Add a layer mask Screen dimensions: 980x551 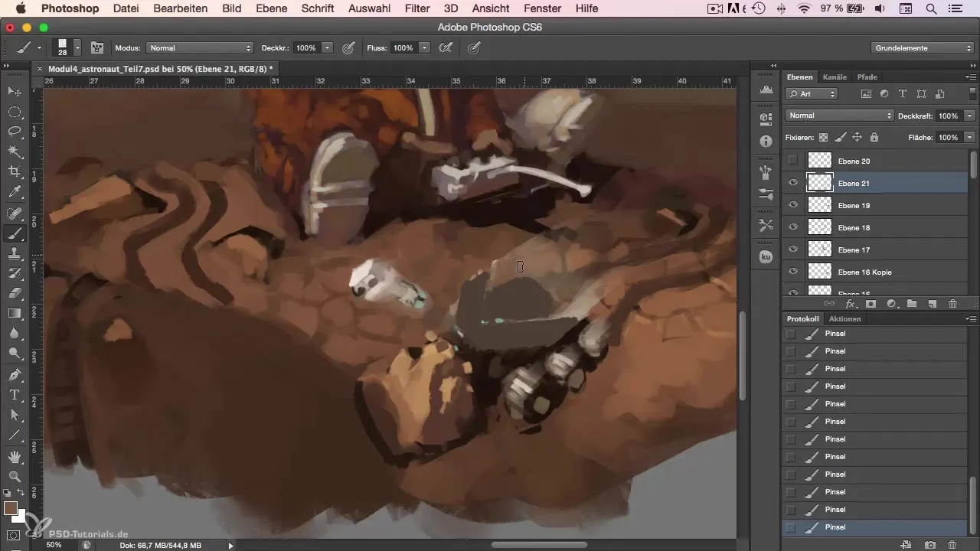(871, 304)
